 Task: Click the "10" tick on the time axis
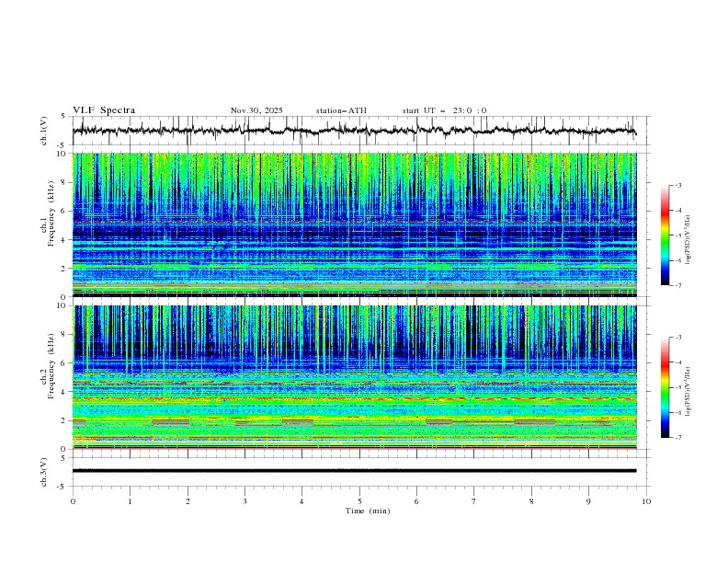coord(646,501)
